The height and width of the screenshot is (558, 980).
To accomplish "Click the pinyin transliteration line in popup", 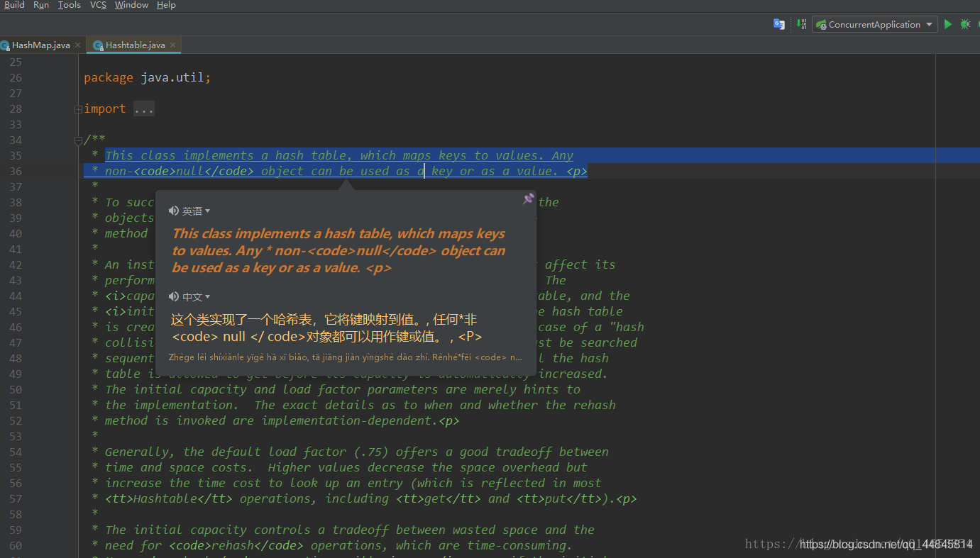I will coord(345,357).
